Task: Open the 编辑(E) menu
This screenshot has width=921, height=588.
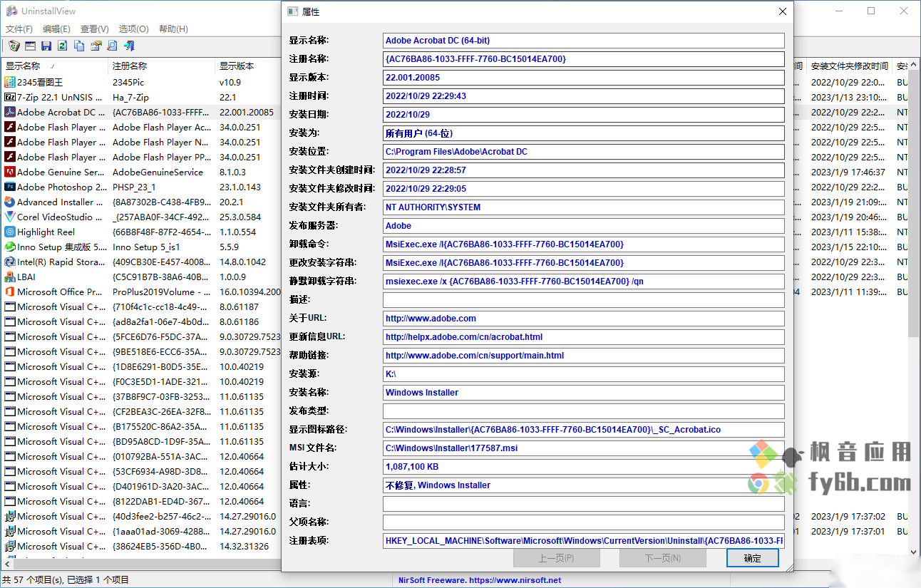Action: 56,29
